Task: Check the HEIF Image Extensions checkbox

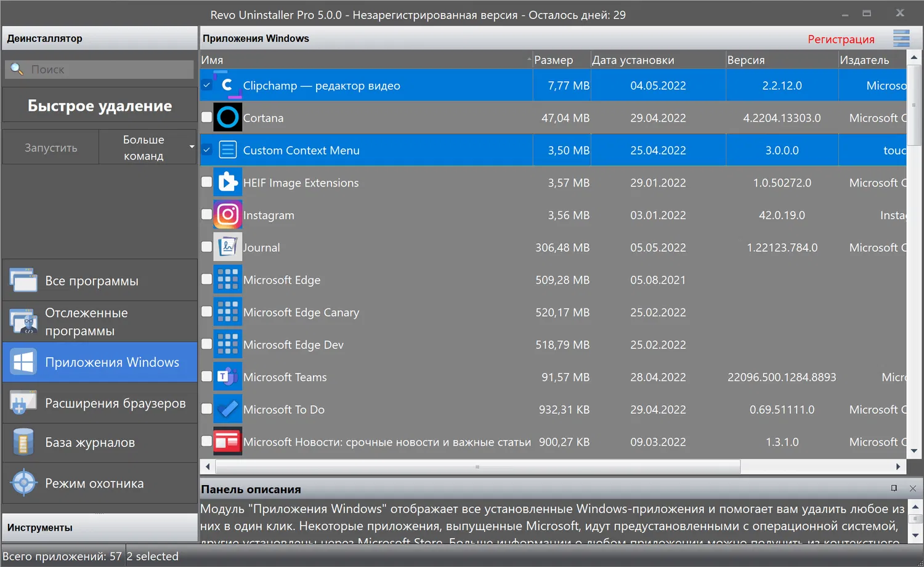Action: (x=207, y=182)
